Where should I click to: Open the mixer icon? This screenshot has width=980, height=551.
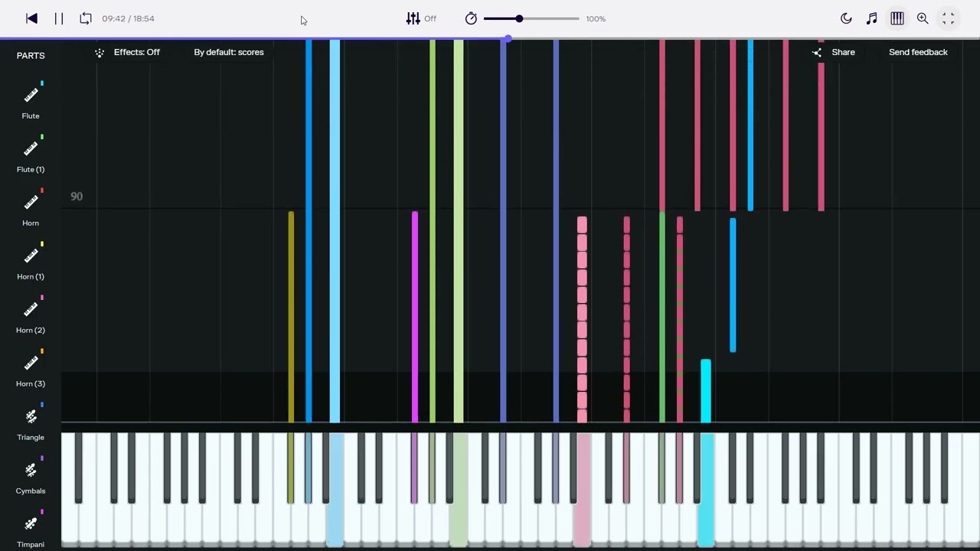413,18
